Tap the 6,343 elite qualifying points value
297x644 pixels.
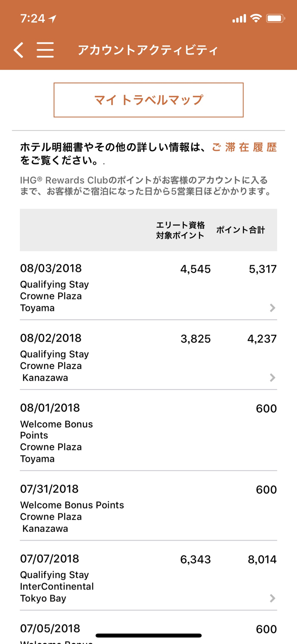point(195,560)
